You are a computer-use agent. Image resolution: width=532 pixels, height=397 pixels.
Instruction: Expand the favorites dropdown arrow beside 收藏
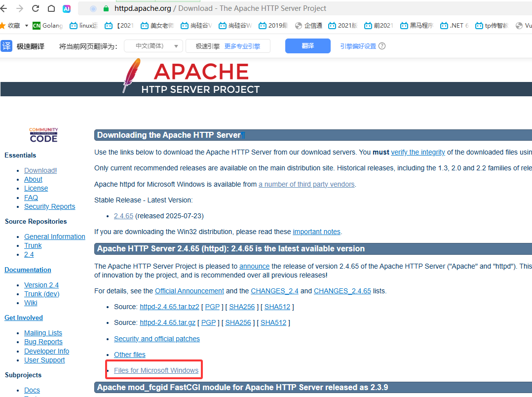pos(27,26)
